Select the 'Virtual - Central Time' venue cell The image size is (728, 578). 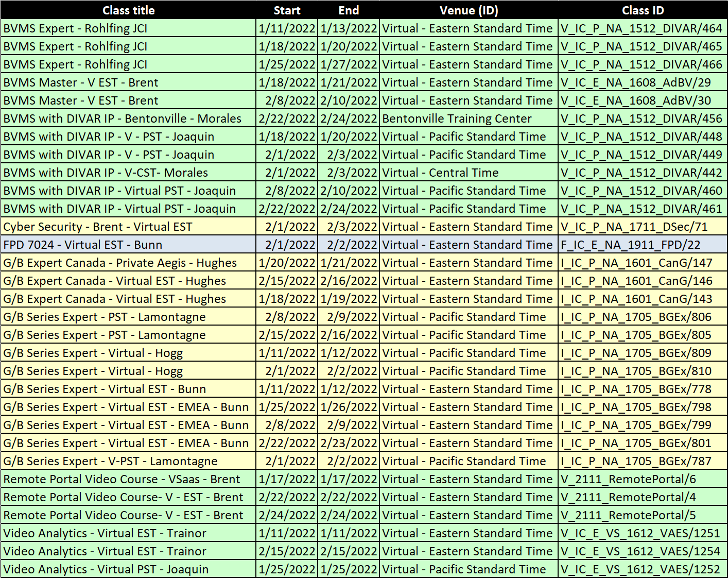click(x=469, y=173)
